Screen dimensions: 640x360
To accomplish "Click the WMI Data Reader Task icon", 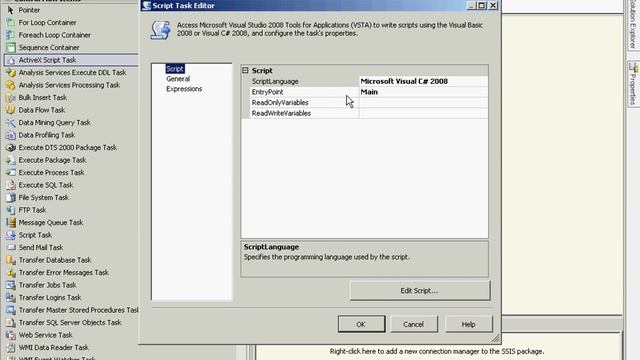I will click(11, 347).
